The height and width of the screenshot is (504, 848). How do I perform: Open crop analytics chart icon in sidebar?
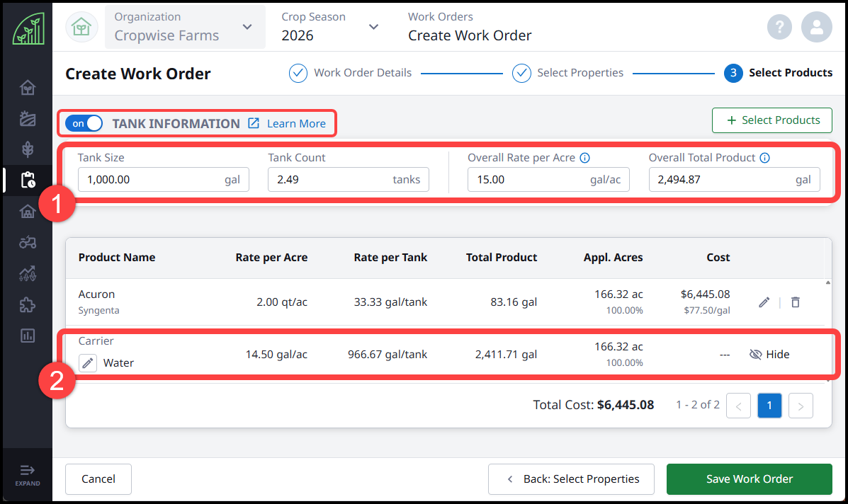[x=28, y=273]
